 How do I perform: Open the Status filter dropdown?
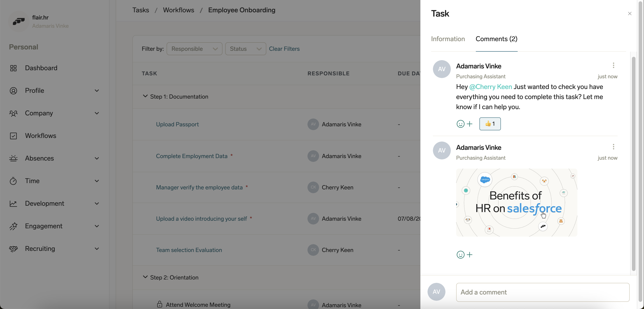pos(245,49)
